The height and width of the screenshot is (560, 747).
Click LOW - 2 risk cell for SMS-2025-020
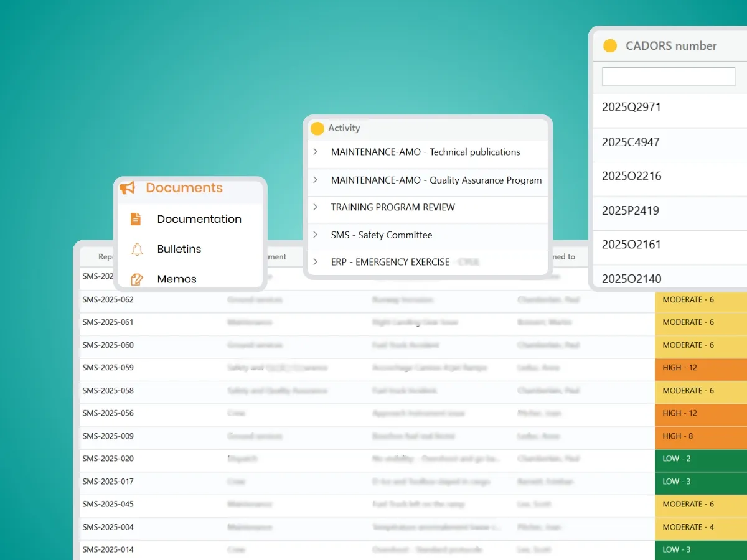click(x=700, y=459)
